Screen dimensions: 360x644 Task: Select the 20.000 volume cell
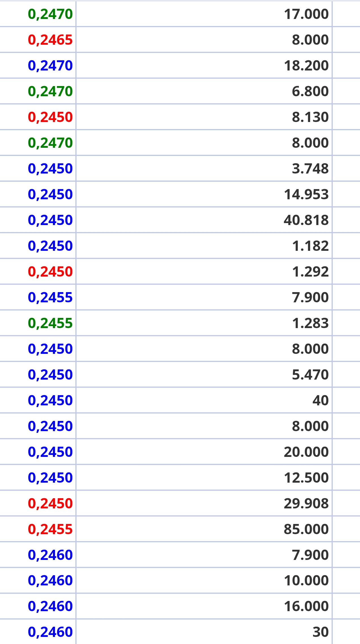pos(306,452)
